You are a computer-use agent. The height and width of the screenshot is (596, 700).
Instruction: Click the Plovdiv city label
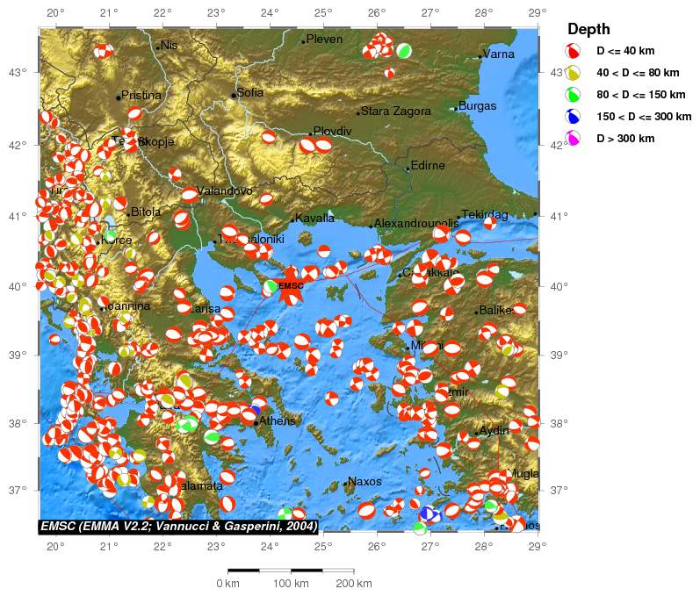pyautogui.click(x=332, y=132)
